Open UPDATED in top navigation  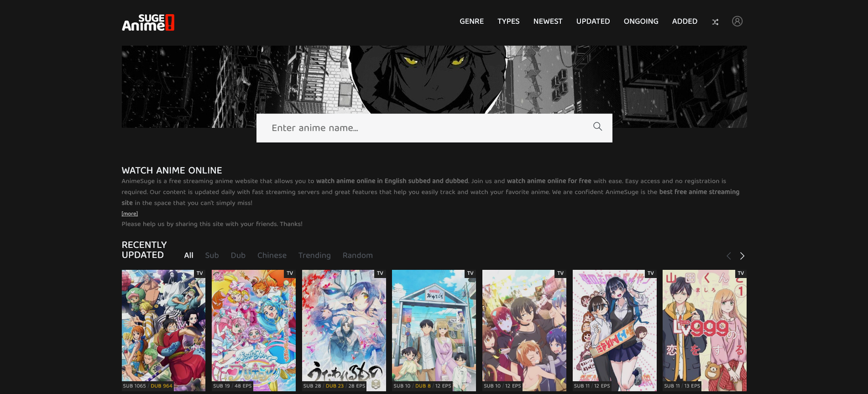[x=593, y=21]
